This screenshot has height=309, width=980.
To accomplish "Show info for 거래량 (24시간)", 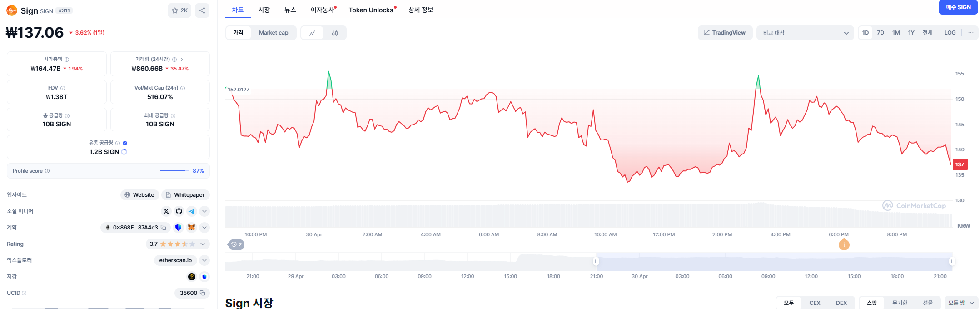I will click(174, 60).
